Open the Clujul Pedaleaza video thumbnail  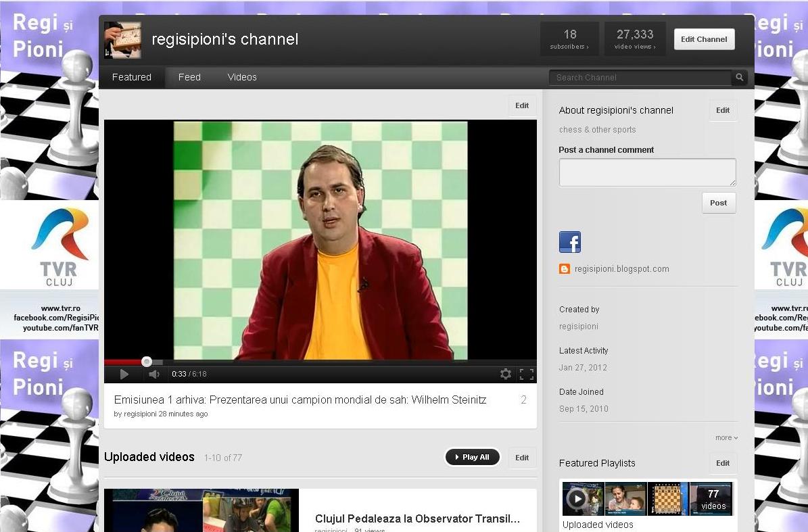coord(201,510)
